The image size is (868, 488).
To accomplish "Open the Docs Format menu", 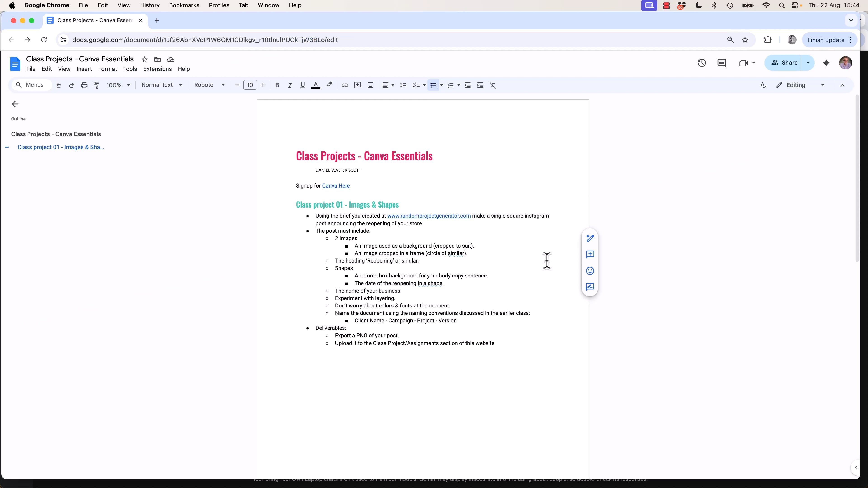I will 108,69.
